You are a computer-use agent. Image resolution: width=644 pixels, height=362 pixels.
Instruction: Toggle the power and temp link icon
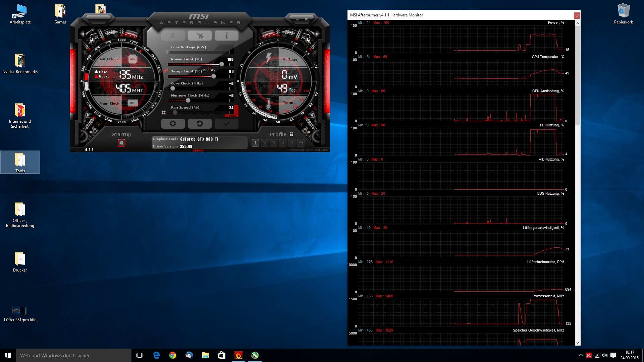166,70
